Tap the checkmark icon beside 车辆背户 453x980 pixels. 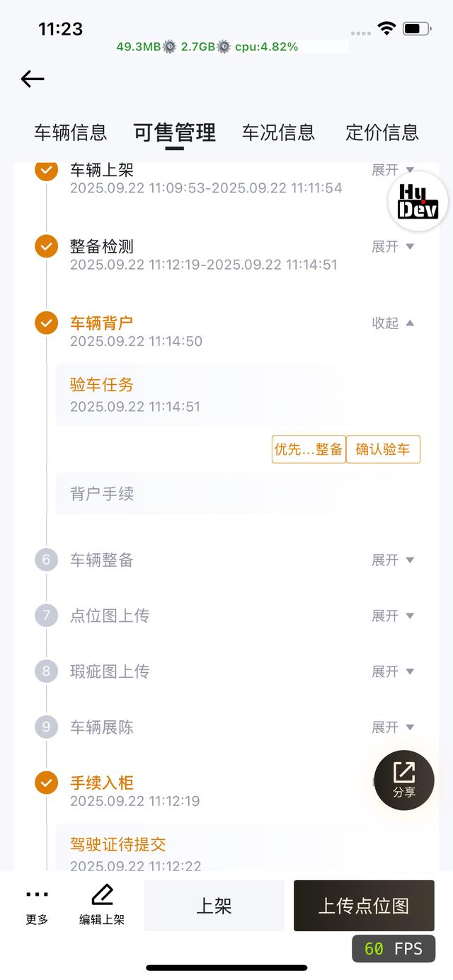pos(46,323)
